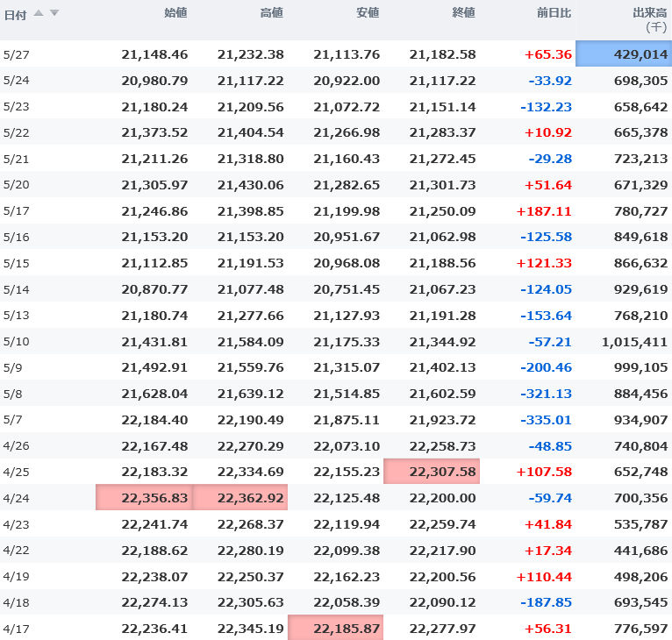The width and height of the screenshot is (672, 640).
Task: Select the change value +17.34
Action: click(x=548, y=550)
